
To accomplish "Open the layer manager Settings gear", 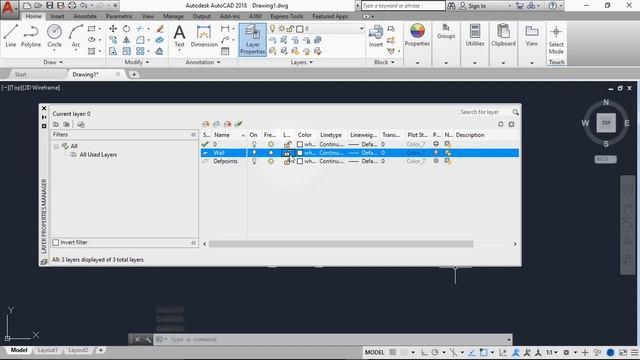I will click(x=511, y=124).
